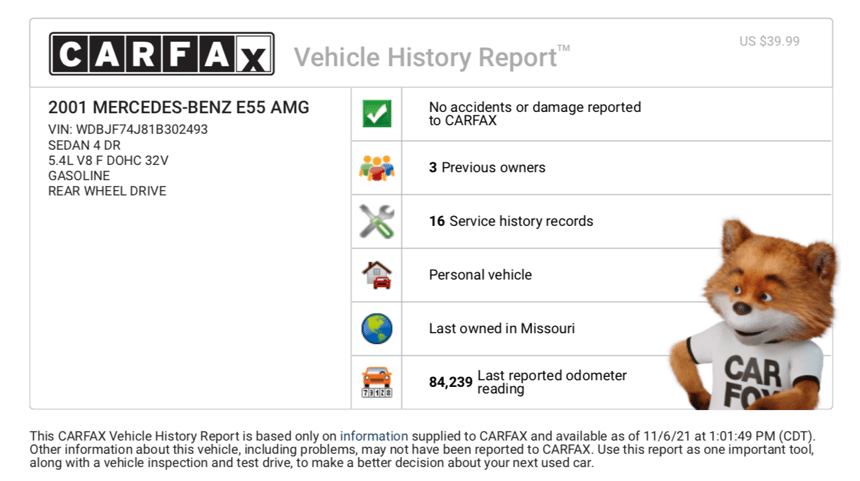
Task: Click the CARFAX logo
Action: tap(161, 54)
